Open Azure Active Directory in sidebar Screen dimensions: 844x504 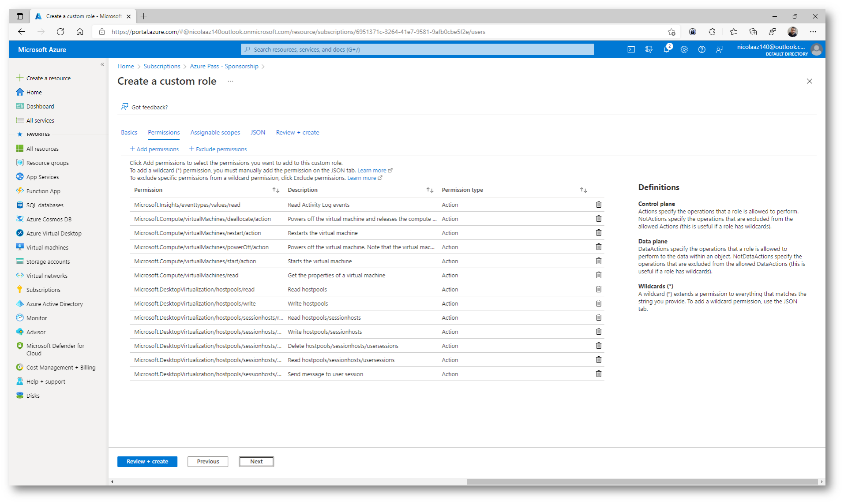(54, 304)
